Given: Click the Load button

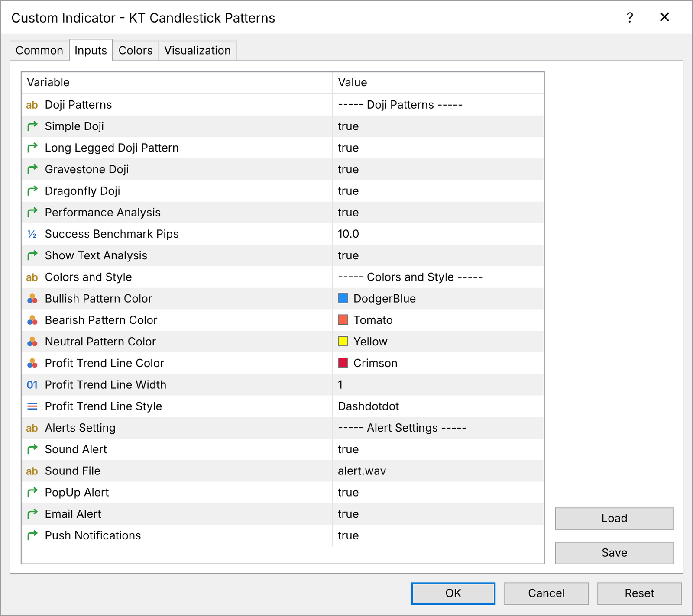Looking at the screenshot, I should (x=614, y=518).
